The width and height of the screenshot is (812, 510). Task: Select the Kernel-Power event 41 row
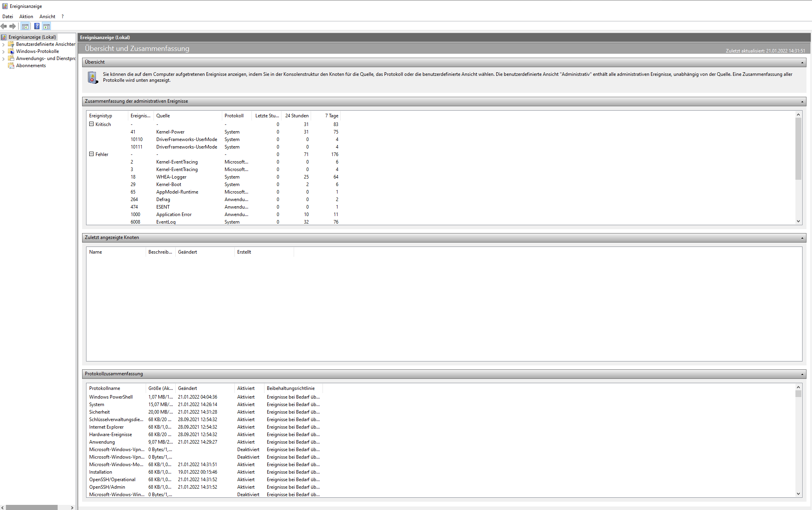click(x=170, y=132)
